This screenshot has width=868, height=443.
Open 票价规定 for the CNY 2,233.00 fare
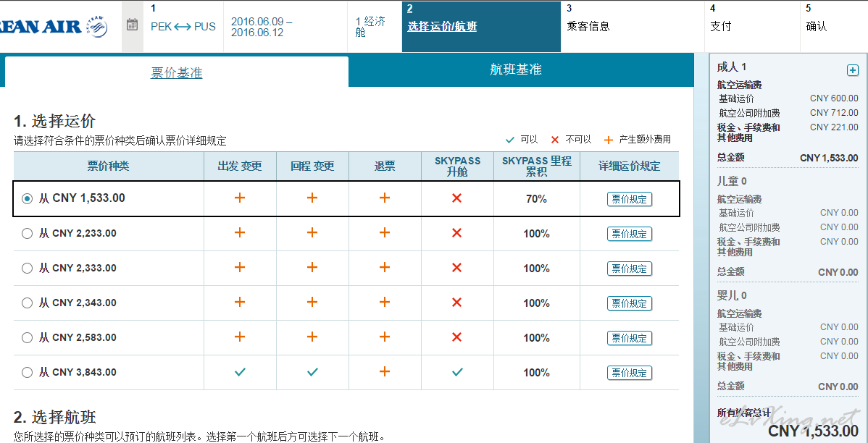tap(630, 234)
